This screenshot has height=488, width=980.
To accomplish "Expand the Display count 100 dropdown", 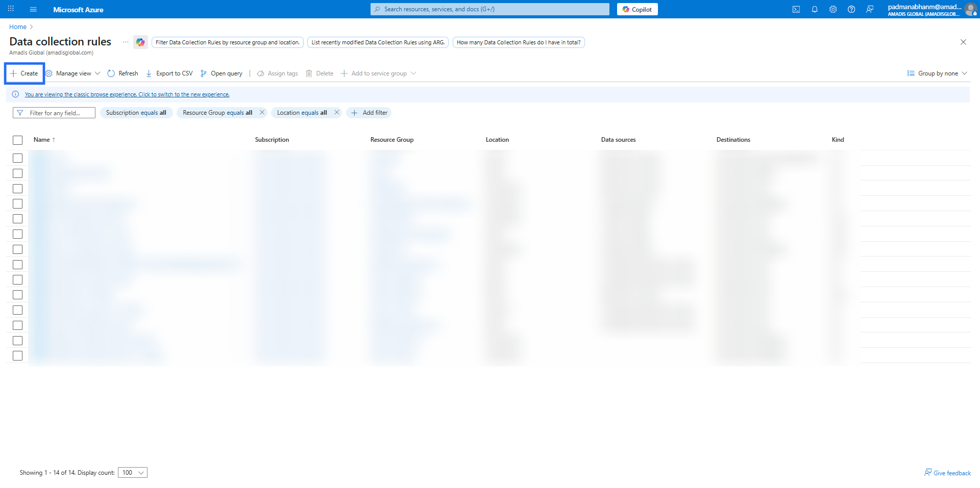I will click(x=133, y=473).
